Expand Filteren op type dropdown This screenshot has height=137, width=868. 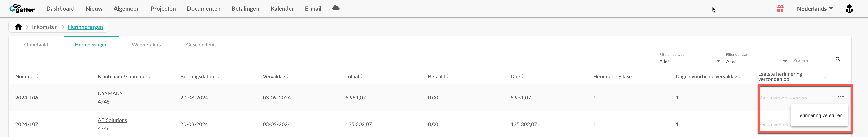tap(690, 61)
